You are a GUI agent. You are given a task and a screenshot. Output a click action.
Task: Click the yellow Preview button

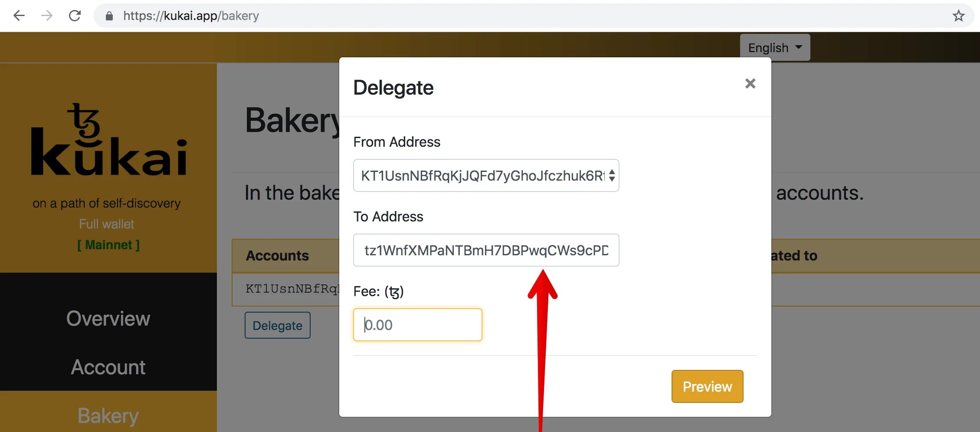[x=707, y=386]
